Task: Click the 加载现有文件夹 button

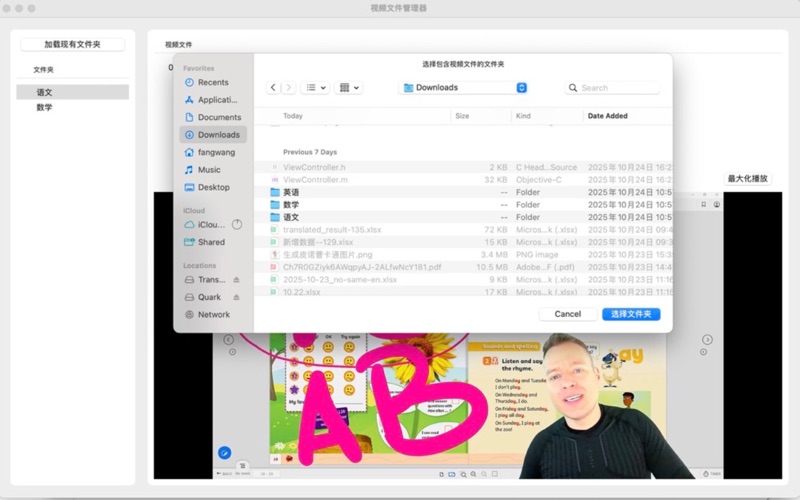Action: coord(73,45)
